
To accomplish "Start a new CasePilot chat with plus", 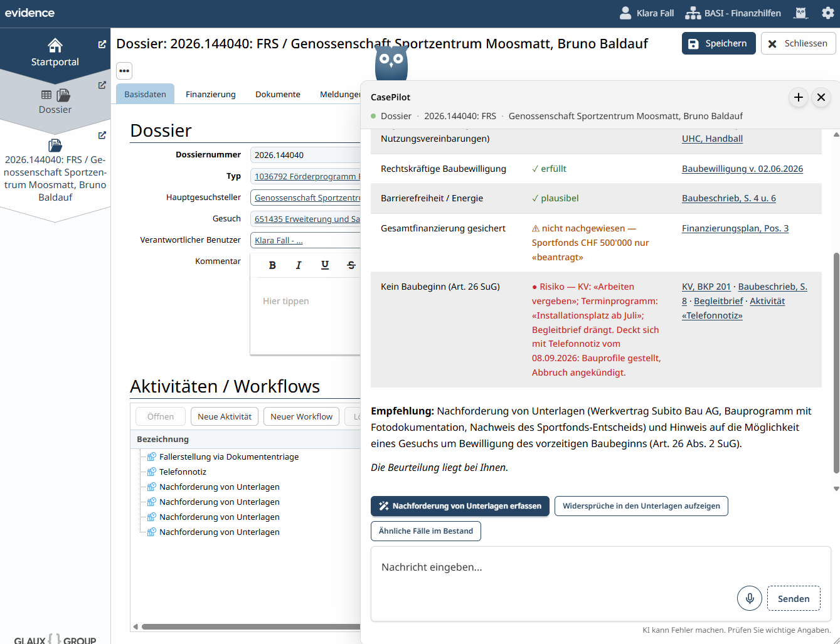I will click(799, 97).
